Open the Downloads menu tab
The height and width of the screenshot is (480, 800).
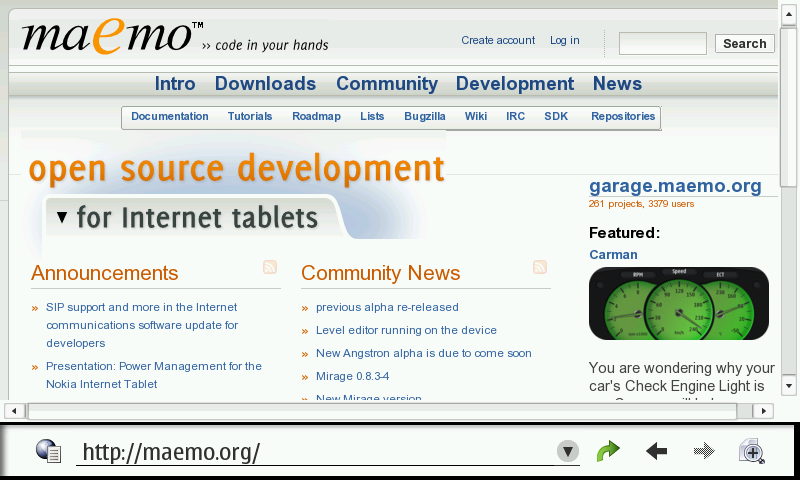[x=265, y=84]
